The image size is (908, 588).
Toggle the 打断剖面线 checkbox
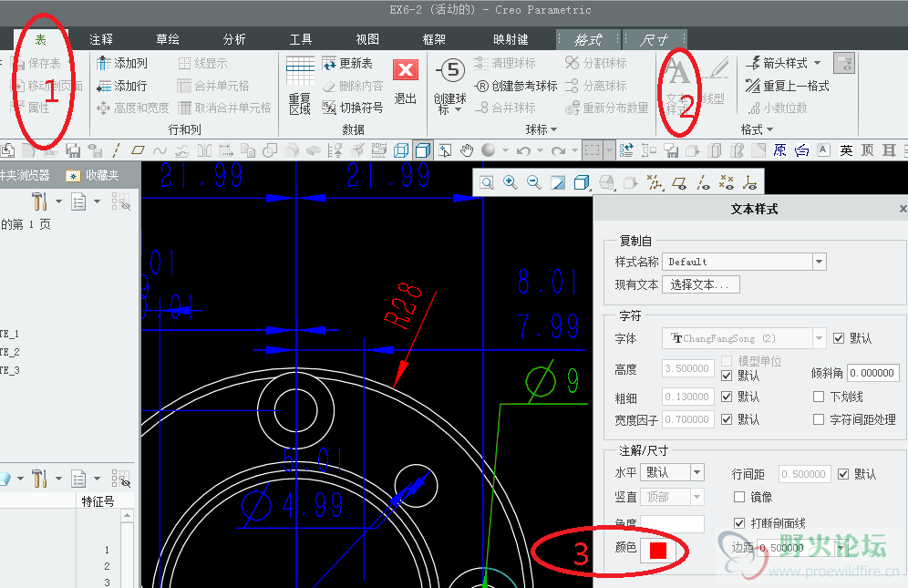(739, 523)
